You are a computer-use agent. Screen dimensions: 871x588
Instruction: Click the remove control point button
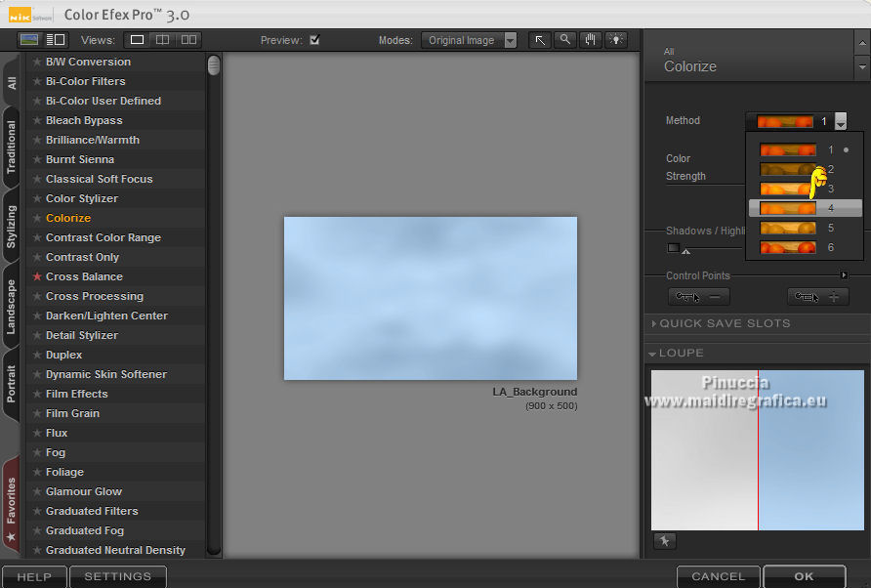tap(699, 297)
